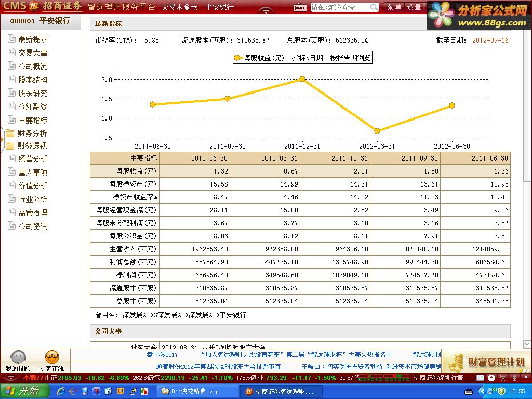Open 专家在线 expert icon

51,361
